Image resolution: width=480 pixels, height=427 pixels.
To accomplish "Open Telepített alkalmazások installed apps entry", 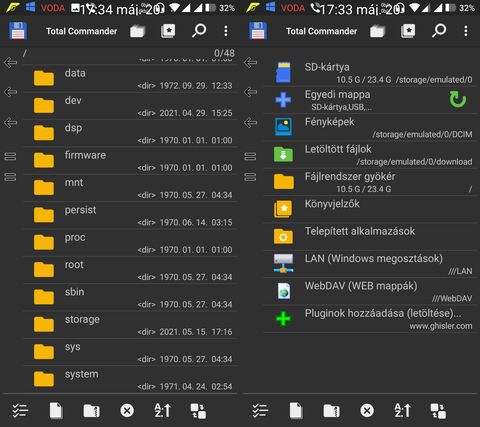I will [x=370, y=237].
